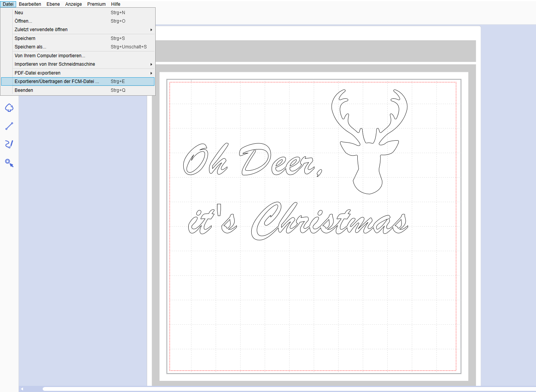Image resolution: width=536 pixels, height=392 pixels.
Task: Select the rhinestone placement tool
Action: (9, 163)
